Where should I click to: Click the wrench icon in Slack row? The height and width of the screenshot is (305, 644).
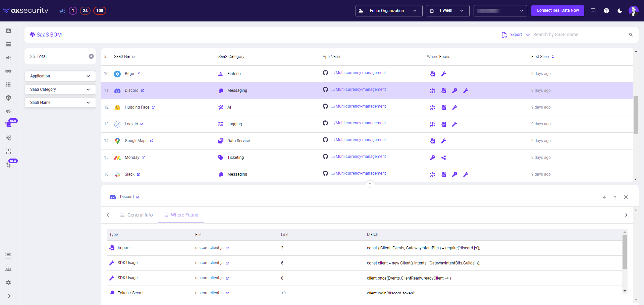click(466, 174)
